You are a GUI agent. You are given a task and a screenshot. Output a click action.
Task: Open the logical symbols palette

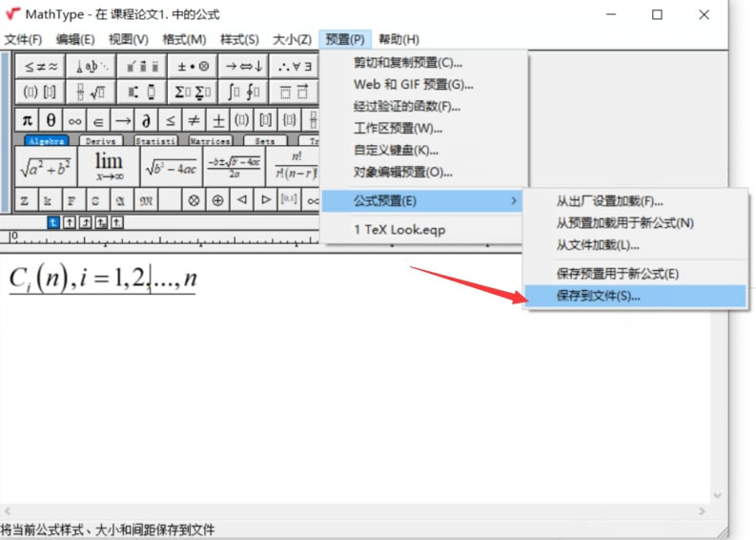[295, 67]
